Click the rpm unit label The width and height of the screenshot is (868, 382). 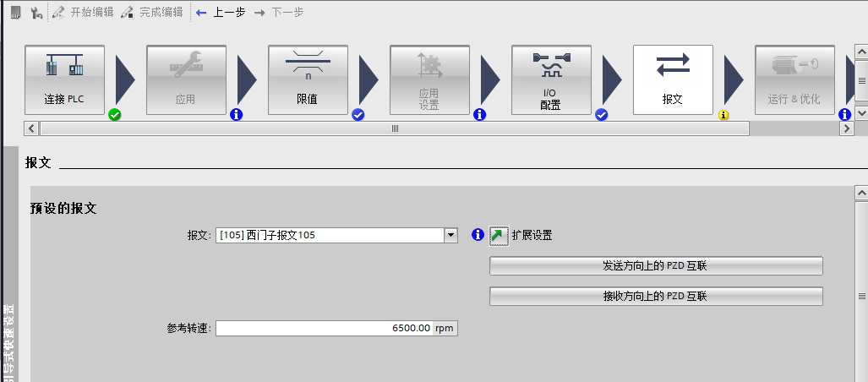click(x=445, y=328)
